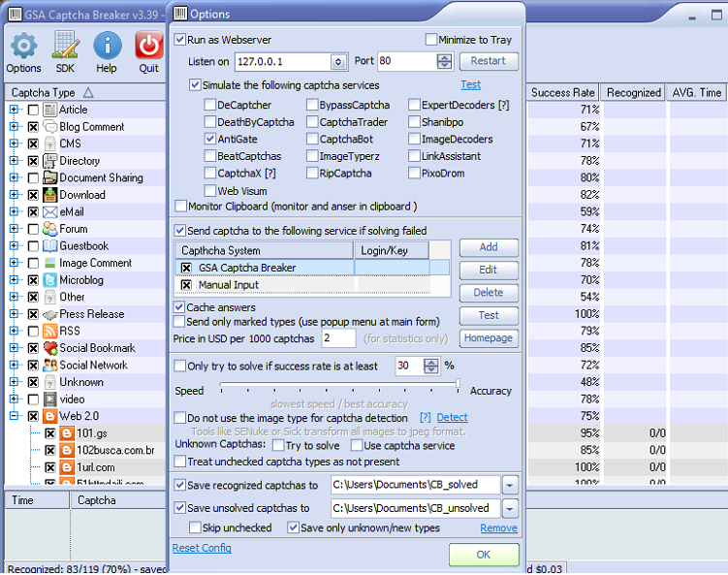Select the Social Network people icon
This screenshot has width=728, height=575.
tap(49, 365)
